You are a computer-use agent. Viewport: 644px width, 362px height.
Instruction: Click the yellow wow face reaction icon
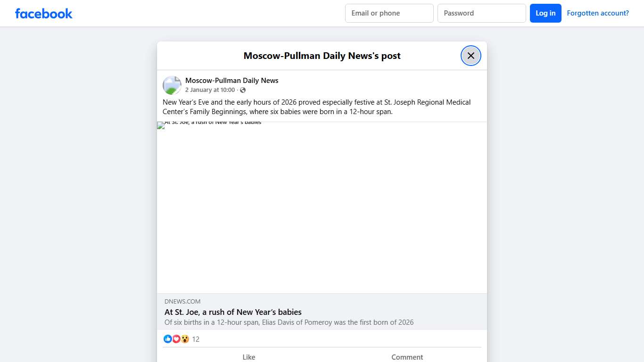coord(185,339)
